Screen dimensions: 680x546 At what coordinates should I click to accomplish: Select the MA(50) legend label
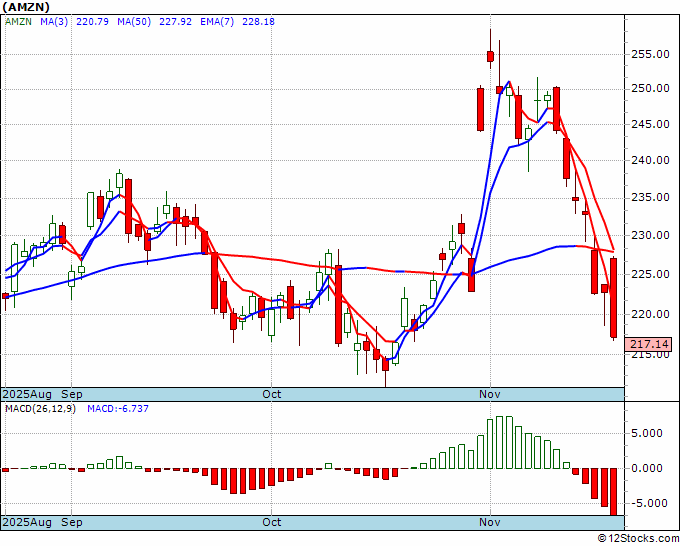click(134, 21)
